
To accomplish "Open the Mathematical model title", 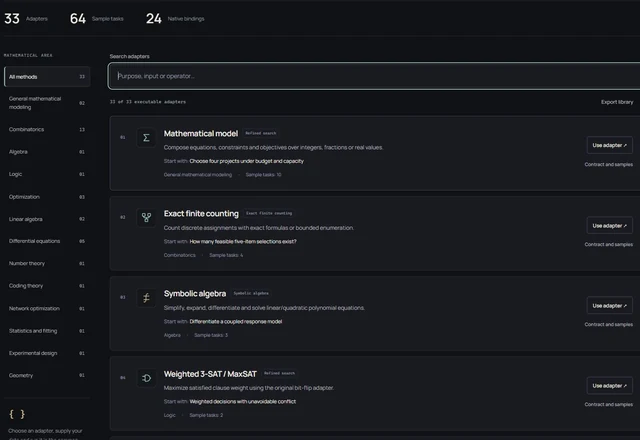I will (x=200, y=133).
